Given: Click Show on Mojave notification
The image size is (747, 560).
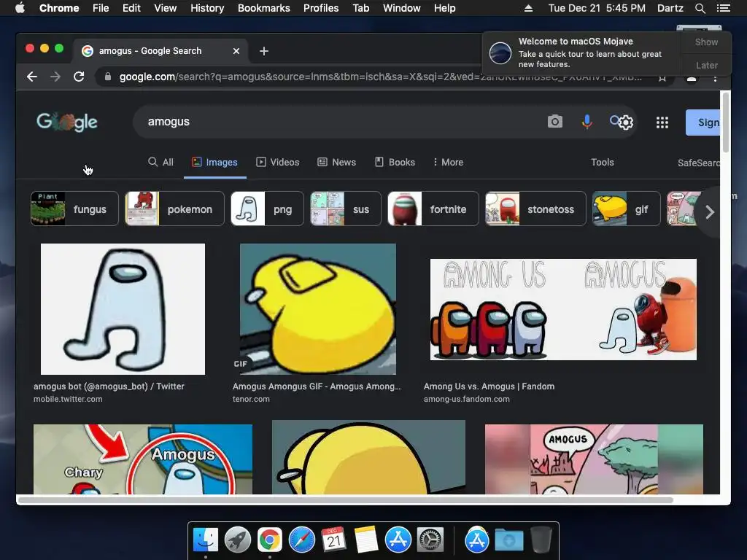Looking at the screenshot, I should coord(706,42).
